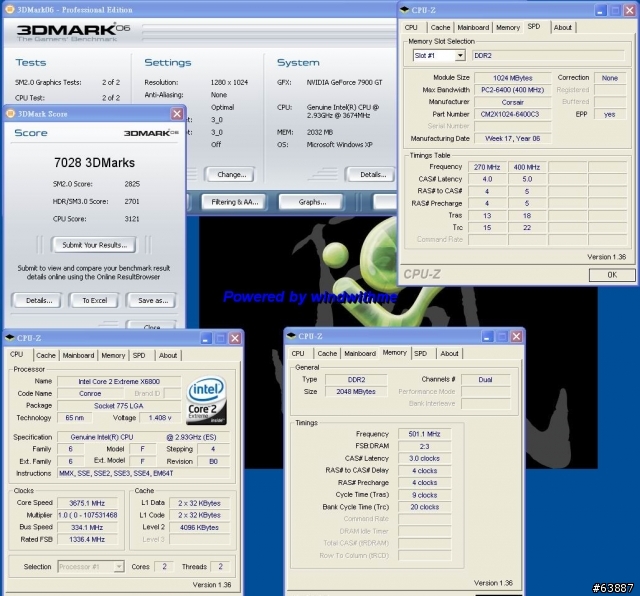Open Mainboard tab in SPD window
Viewport: 640px width, 596px height.
(x=473, y=27)
